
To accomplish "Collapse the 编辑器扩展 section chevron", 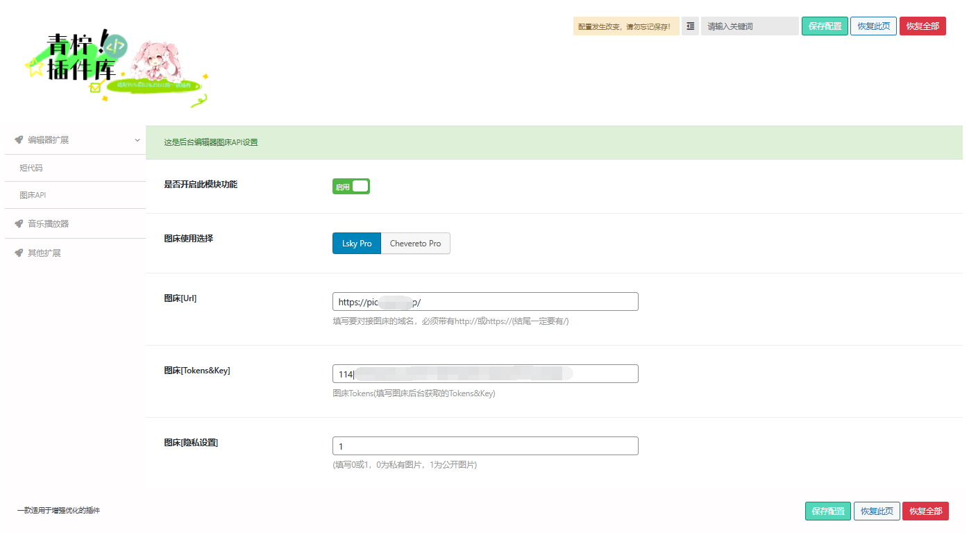I will pos(137,139).
